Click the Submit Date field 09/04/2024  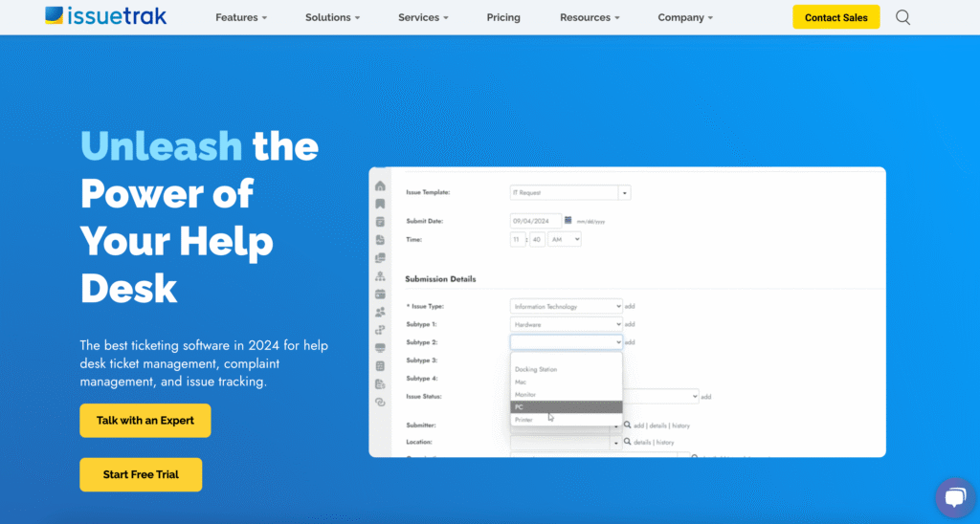click(536, 221)
